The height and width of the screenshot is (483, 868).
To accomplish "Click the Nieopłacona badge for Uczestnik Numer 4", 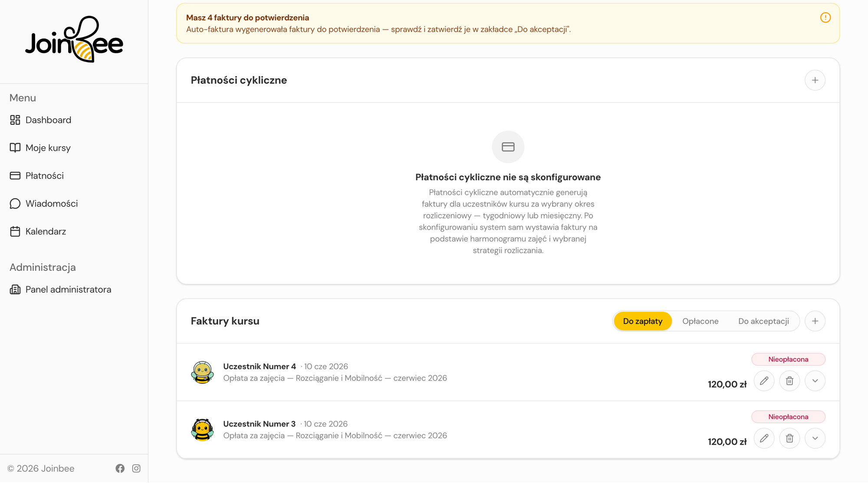I will click(788, 359).
